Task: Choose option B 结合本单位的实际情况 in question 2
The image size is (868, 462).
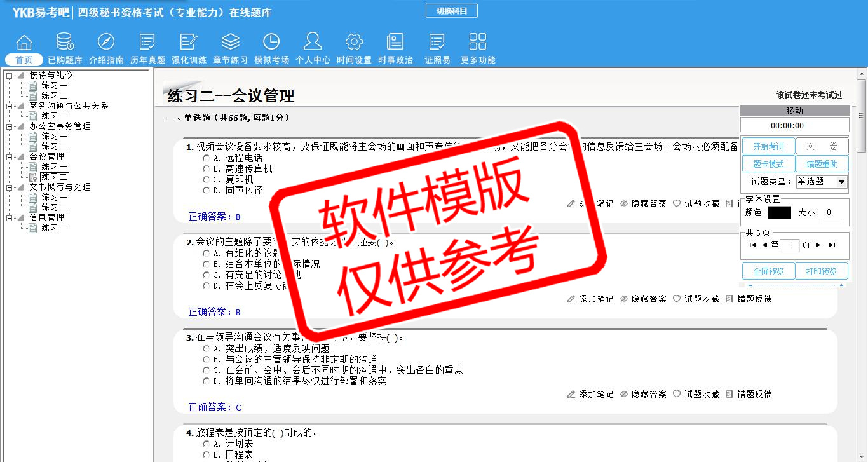Action: (x=206, y=264)
